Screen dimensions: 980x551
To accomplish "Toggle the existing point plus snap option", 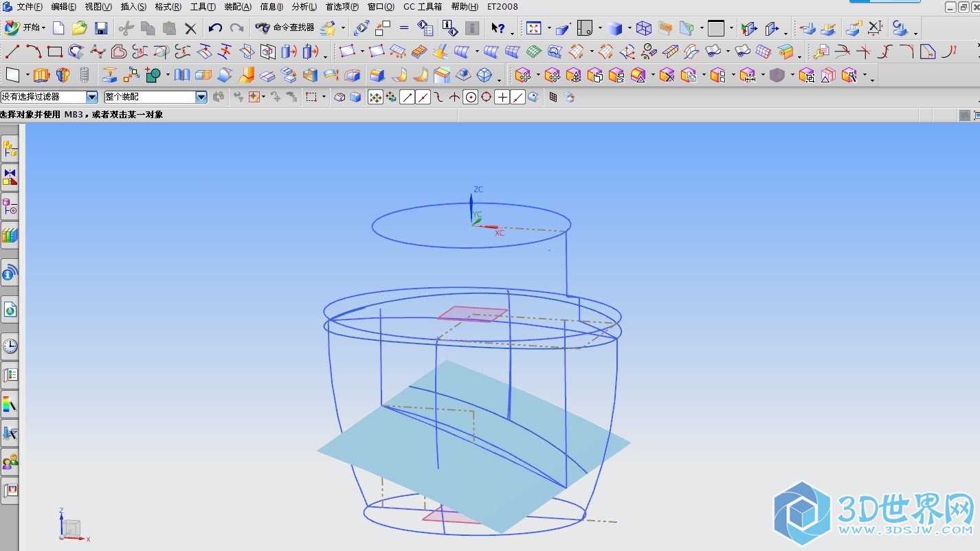I will click(x=502, y=98).
